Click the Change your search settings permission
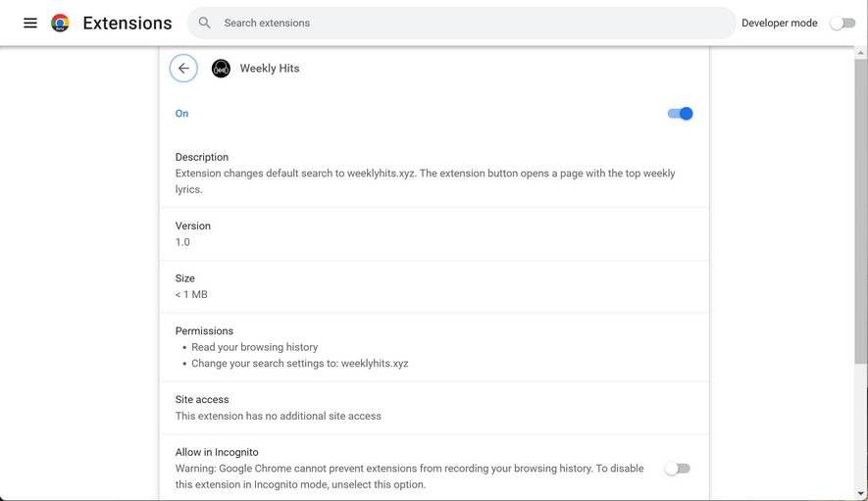Viewport: 868px width, 501px height. click(x=299, y=364)
